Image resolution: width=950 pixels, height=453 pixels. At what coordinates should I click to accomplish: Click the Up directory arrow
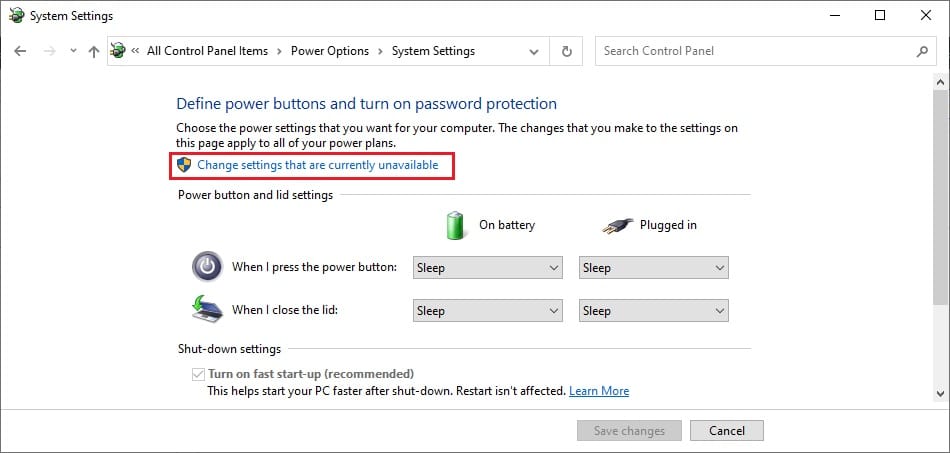[93, 51]
